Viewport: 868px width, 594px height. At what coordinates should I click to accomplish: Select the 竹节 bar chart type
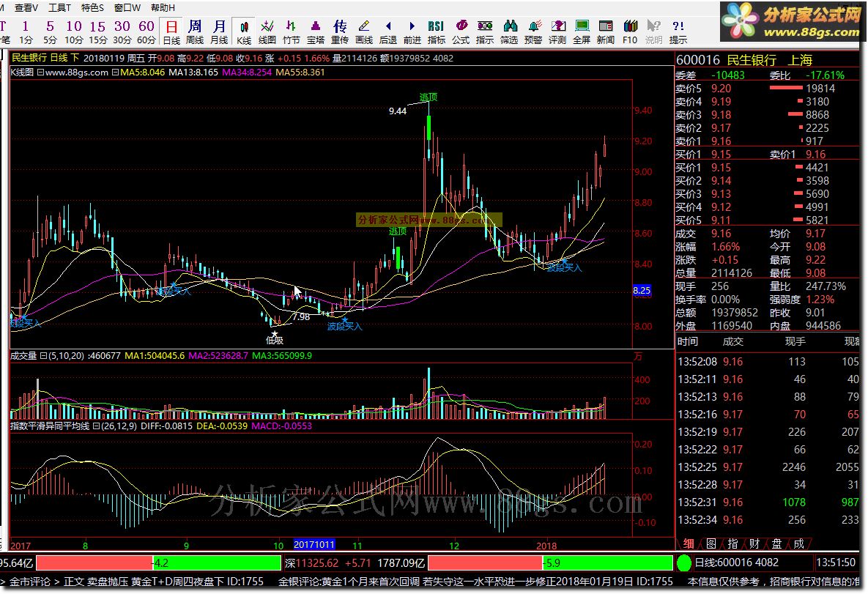point(292,31)
